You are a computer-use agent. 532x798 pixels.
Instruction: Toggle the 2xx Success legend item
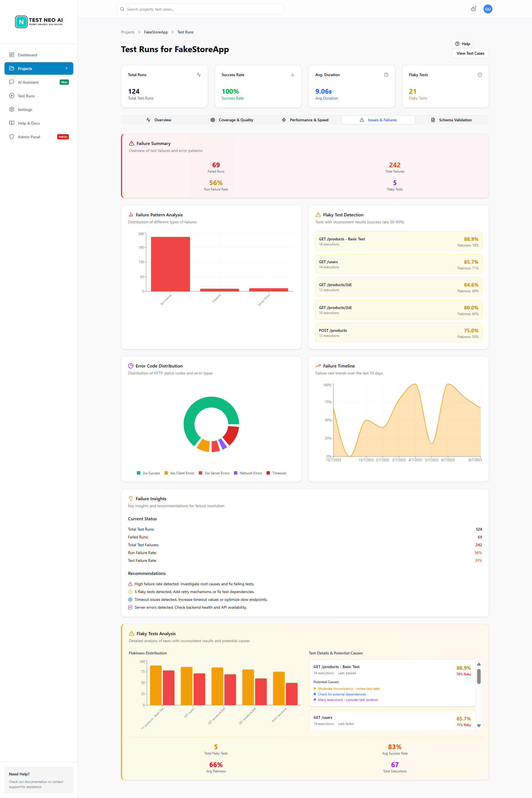(148, 473)
